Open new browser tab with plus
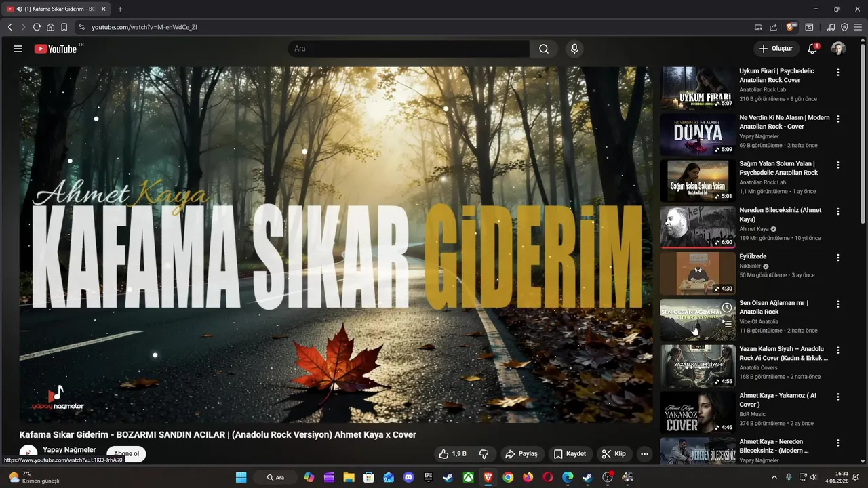Viewport: 868px width, 488px height. click(120, 9)
